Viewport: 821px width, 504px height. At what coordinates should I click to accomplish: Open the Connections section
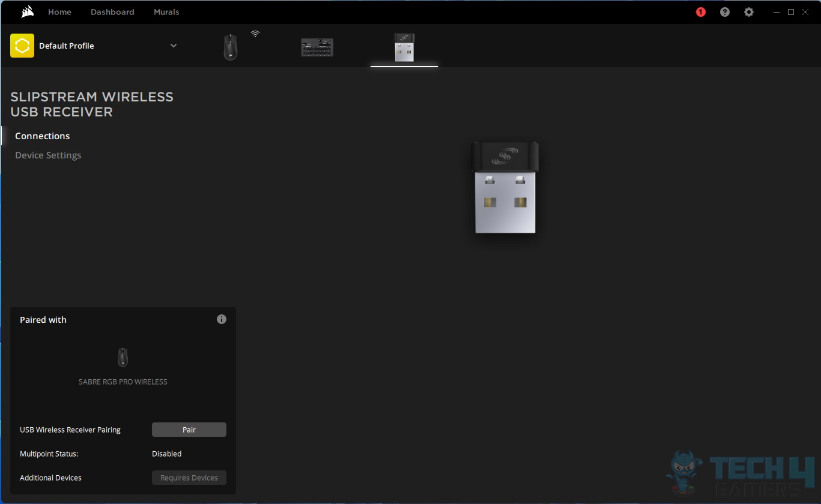[x=43, y=136]
